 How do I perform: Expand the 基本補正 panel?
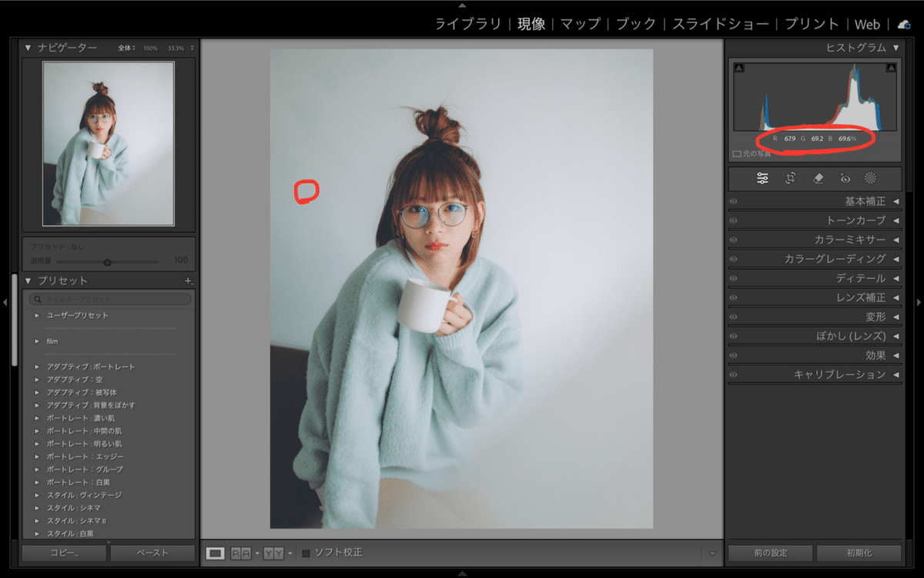point(896,201)
